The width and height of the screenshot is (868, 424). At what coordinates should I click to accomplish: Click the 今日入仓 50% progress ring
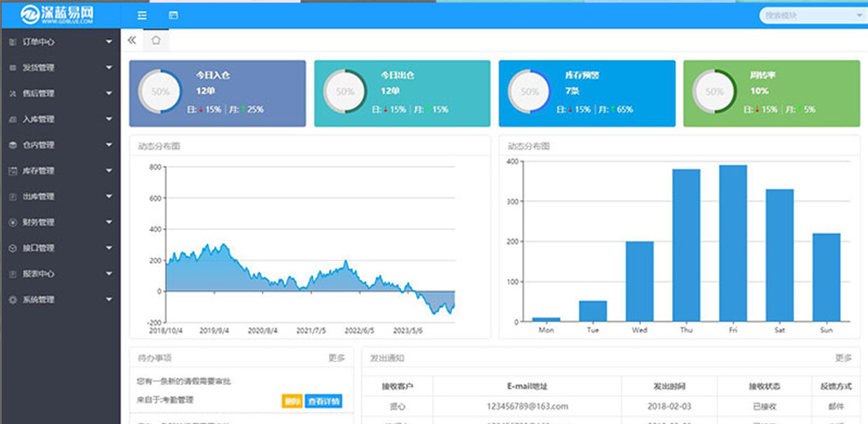160,92
